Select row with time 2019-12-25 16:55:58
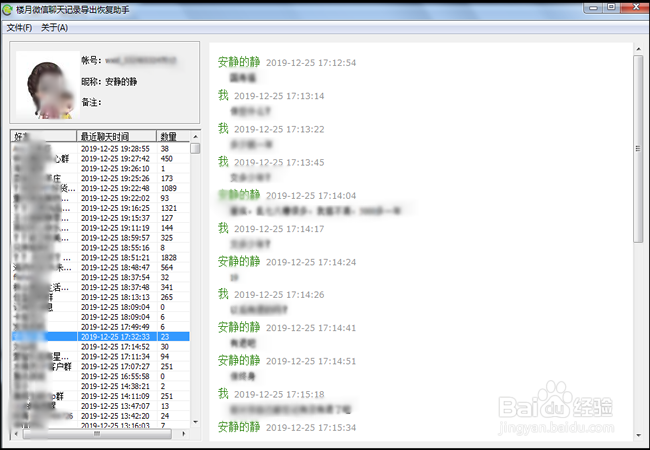The image size is (650, 450). pos(100,377)
